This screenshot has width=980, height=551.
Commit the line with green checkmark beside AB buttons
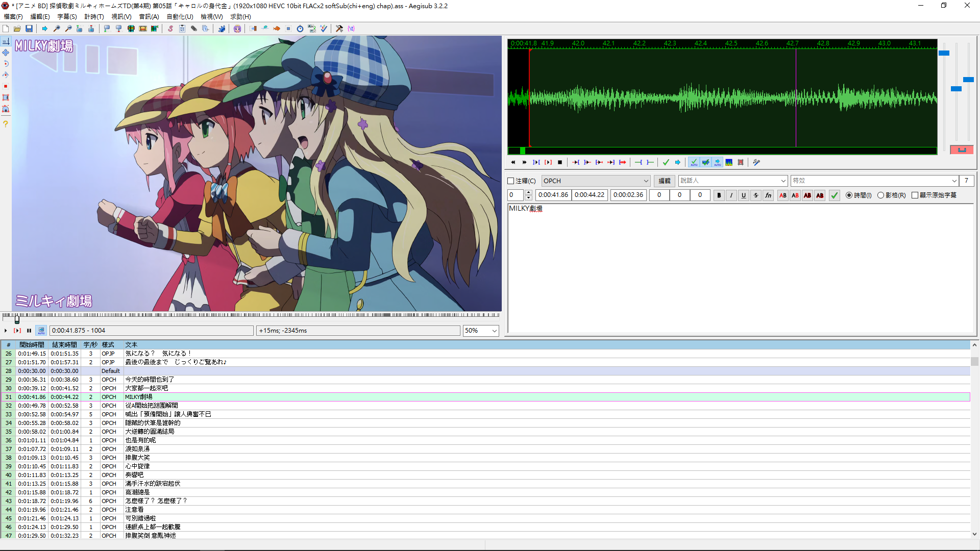click(x=834, y=195)
